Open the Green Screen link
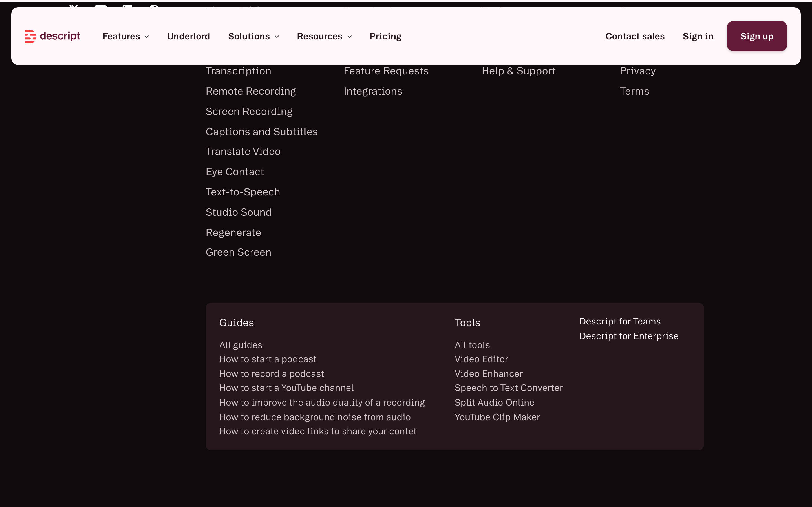Screen dimensions: 812x507 [x=238, y=252]
